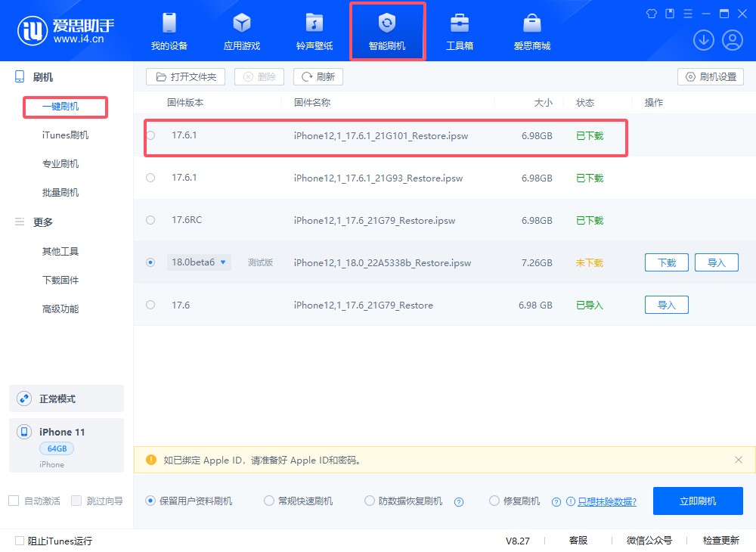756x552 pixels.
Task: Select radio for imported 17.6 firmware row
Action: [150, 305]
